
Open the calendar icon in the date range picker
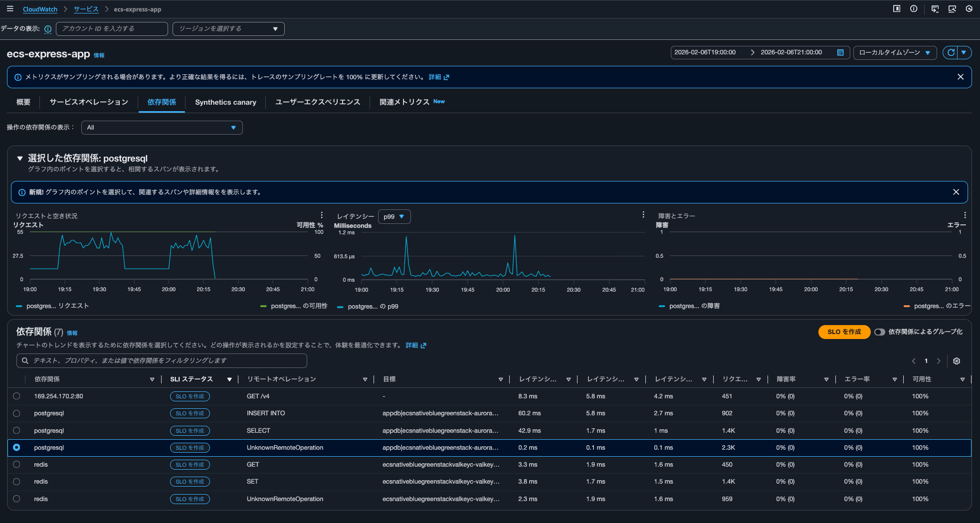click(840, 52)
